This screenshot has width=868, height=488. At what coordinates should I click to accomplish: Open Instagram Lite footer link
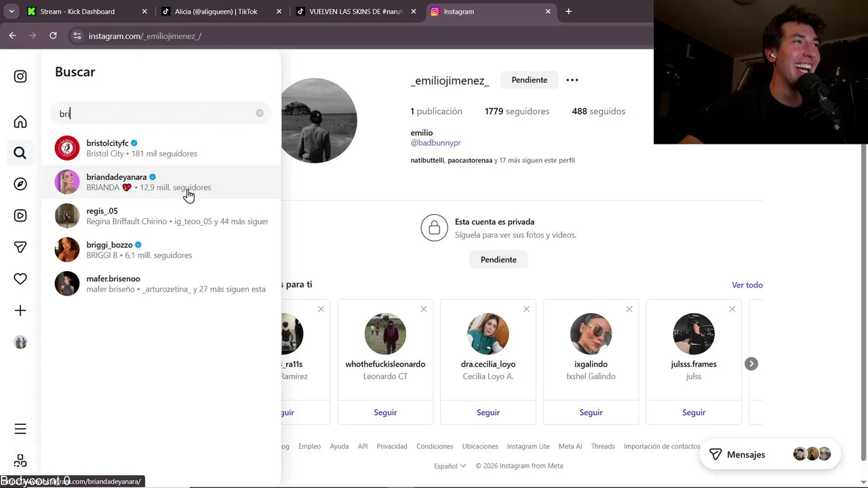tap(528, 447)
